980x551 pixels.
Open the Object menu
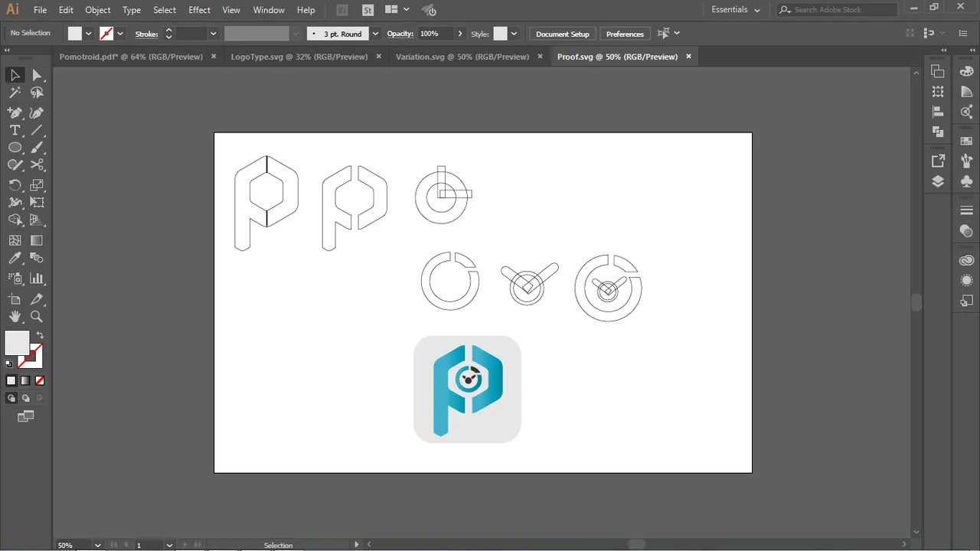pos(98,10)
